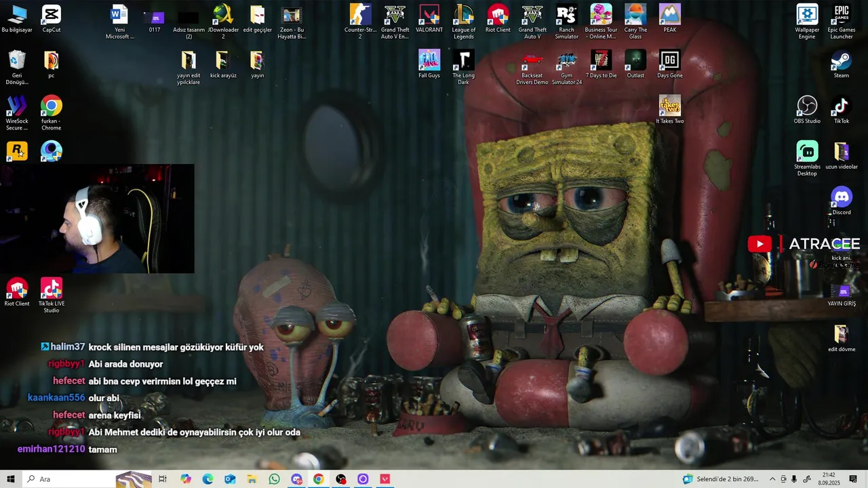868x488 pixels.
Task: Open furkan - Chrome shortcut
Action: pyautogui.click(x=51, y=113)
